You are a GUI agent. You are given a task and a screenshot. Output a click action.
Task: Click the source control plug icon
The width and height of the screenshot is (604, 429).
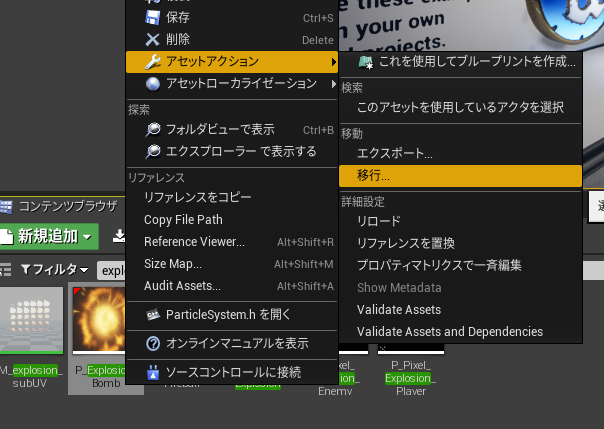[153, 372]
